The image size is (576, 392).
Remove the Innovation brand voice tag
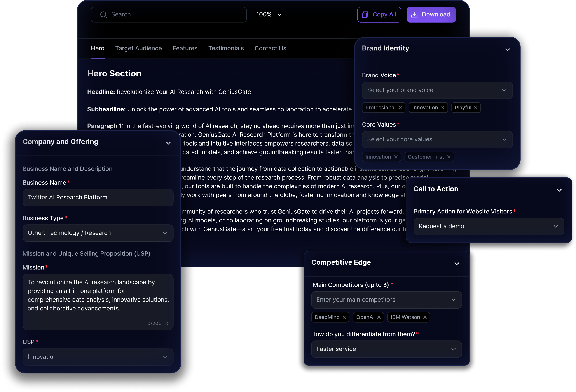(x=443, y=108)
